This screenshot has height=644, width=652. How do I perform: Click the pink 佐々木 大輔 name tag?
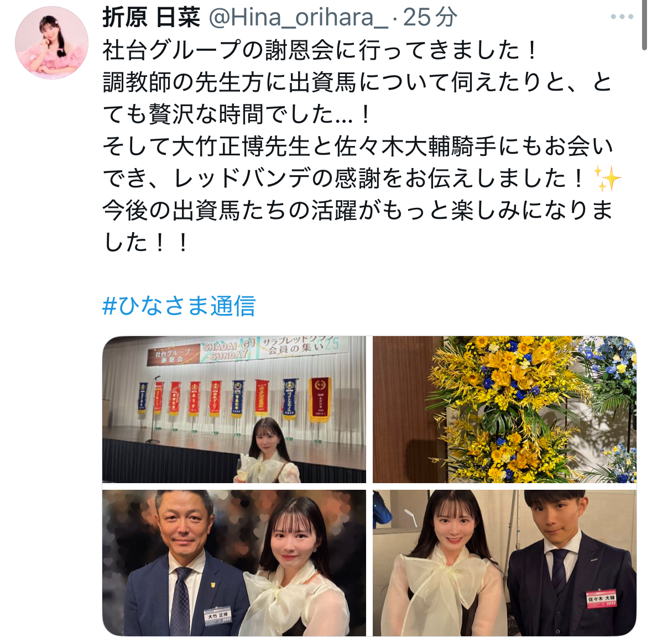pos(602,599)
